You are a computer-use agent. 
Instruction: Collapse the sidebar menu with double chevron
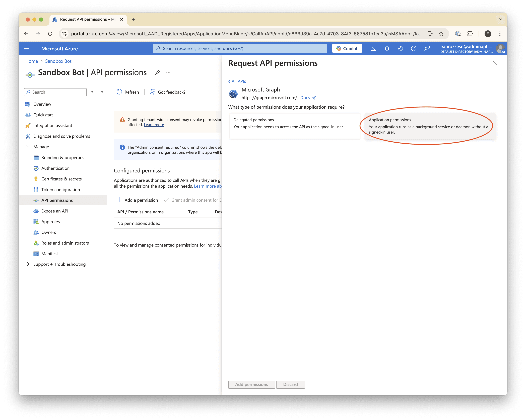coord(102,92)
